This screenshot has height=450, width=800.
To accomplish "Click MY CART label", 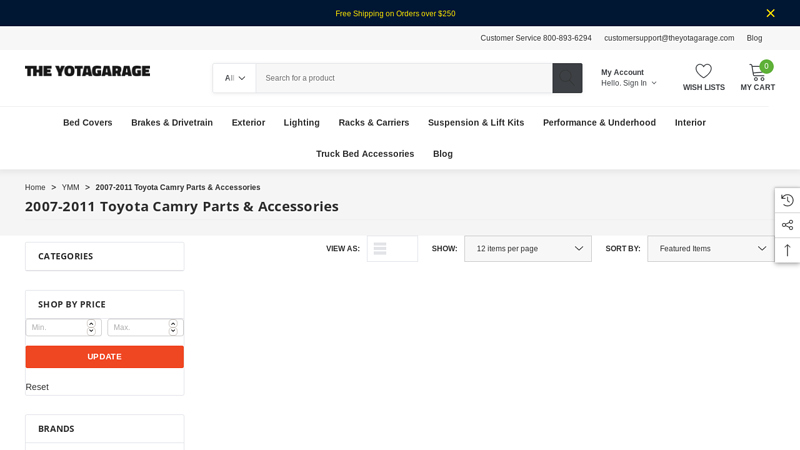I will pyautogui.click(x=758, y=87).
